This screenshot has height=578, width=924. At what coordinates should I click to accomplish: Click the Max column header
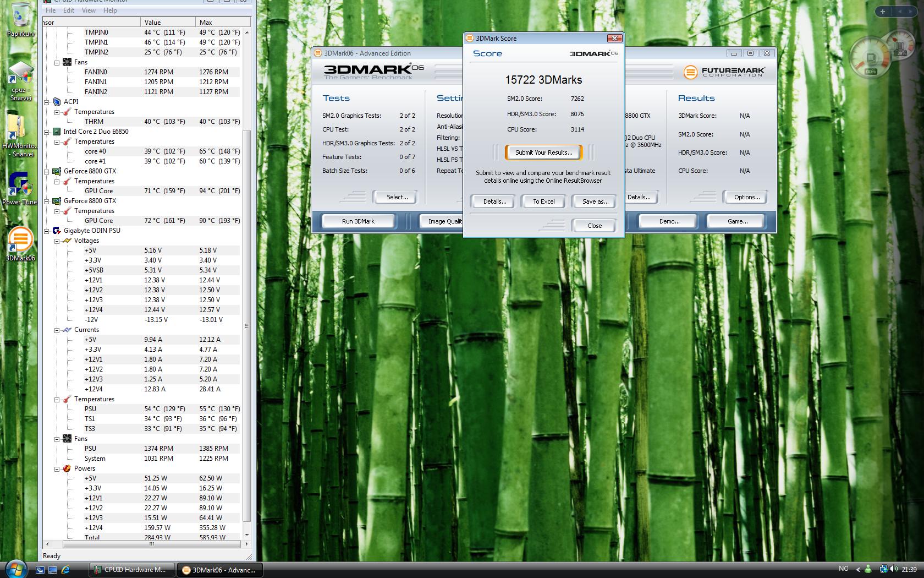(223, 22)
